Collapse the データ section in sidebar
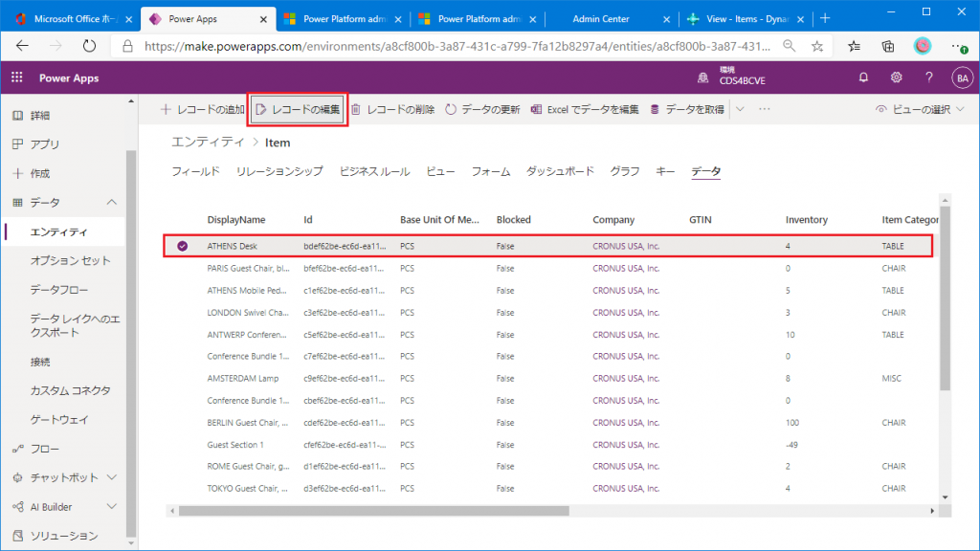The image size is (980, 551). [112, 203]
